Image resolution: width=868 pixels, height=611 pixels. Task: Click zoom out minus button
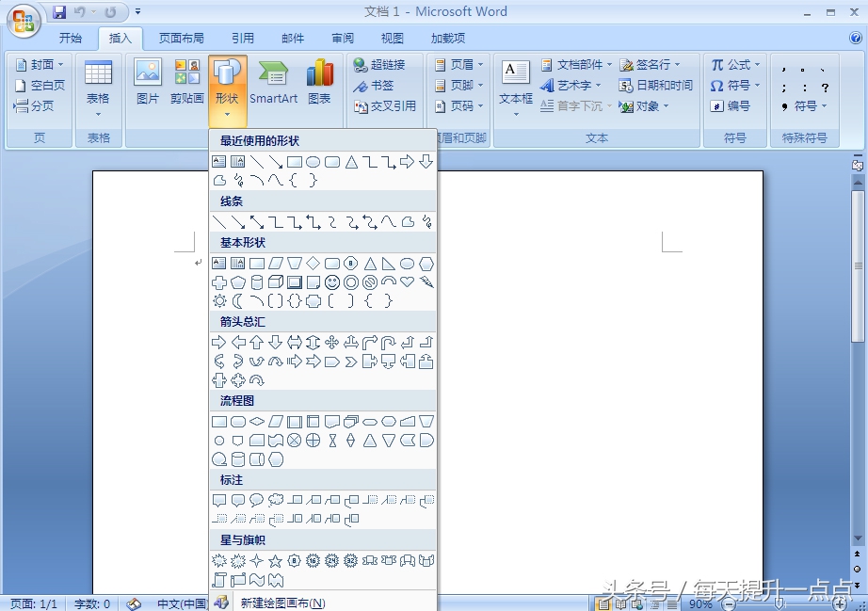(x=731, y=603)
